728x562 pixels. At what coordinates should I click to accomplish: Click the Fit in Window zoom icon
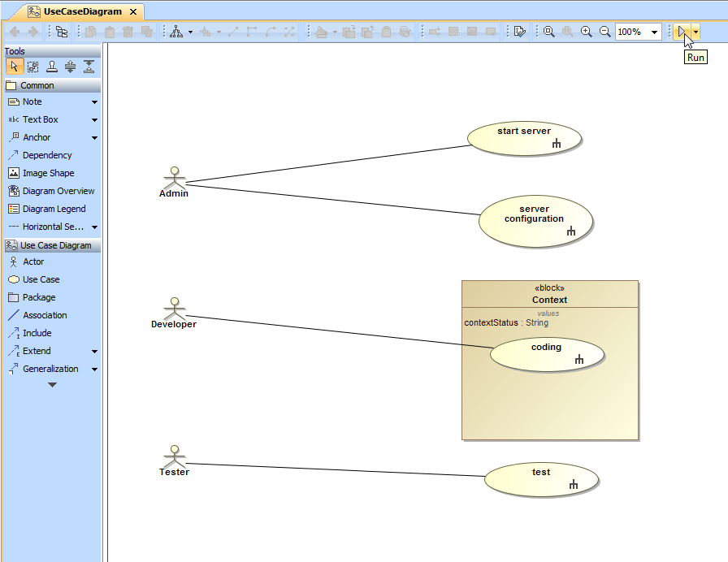[549, 32]
